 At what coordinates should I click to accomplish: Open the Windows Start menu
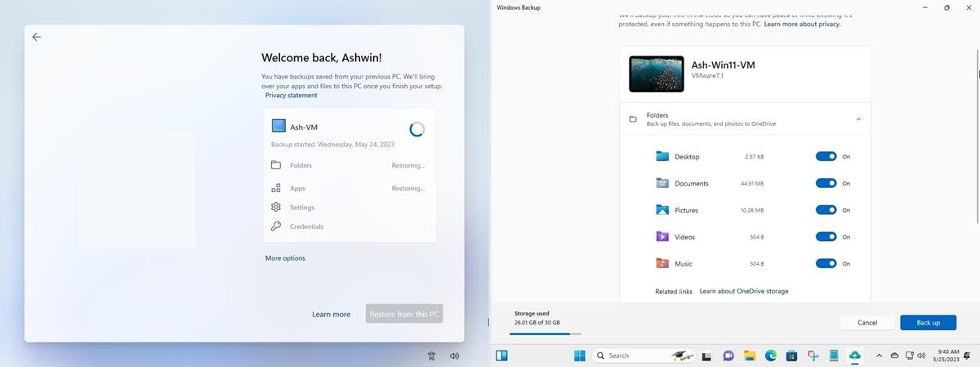pyautogui.click(x=580, y=356)
